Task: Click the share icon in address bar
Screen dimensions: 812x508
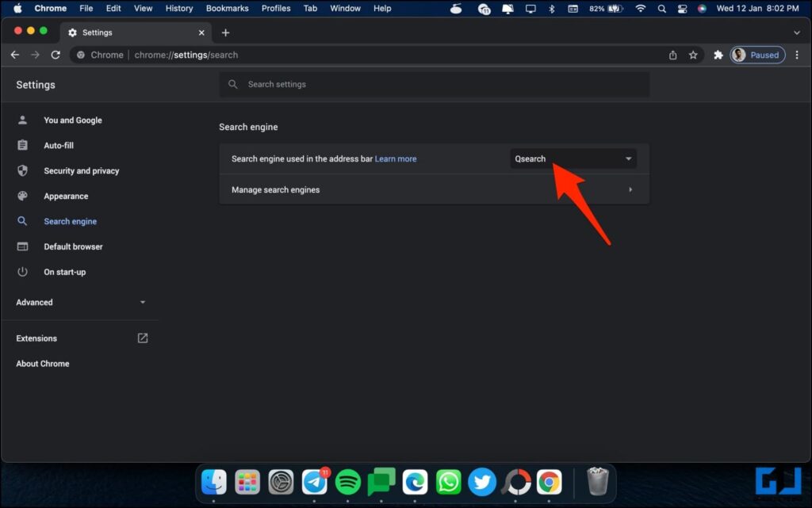Action: (672, 55)
